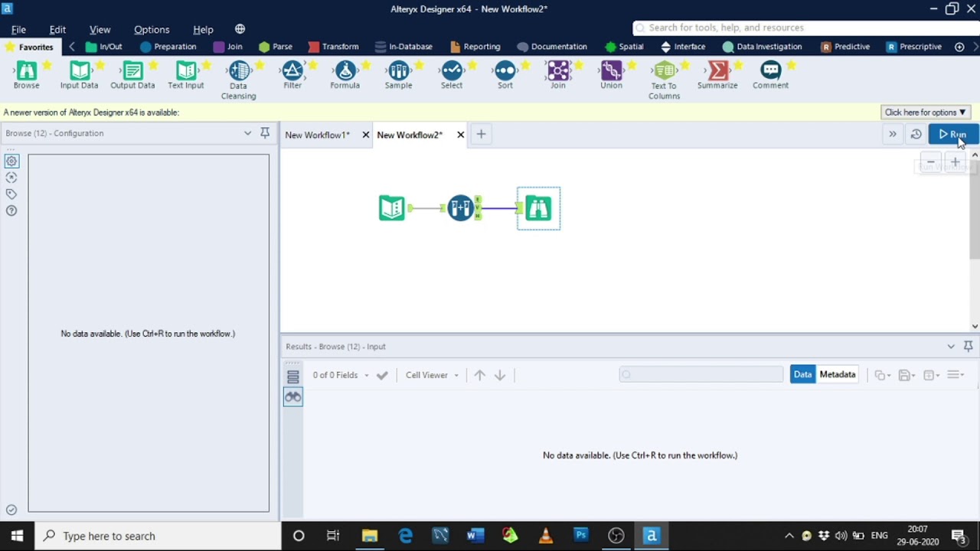Show the overflow chevrons beside Run

click(x=893, y=135)
